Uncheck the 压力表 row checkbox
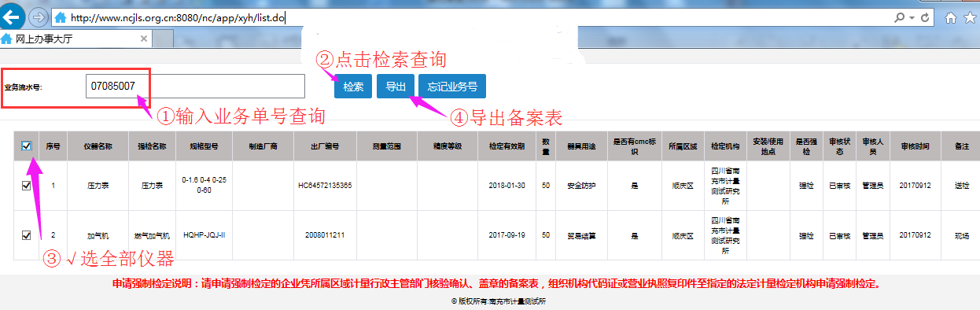The image size is (980, 310). 27,186
